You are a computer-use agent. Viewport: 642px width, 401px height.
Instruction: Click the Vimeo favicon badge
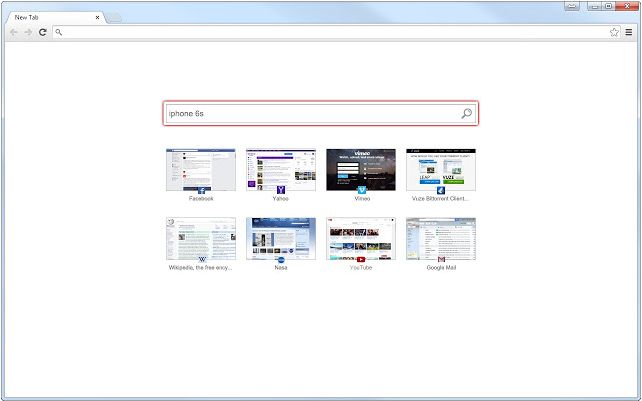(x=362, y=190)
